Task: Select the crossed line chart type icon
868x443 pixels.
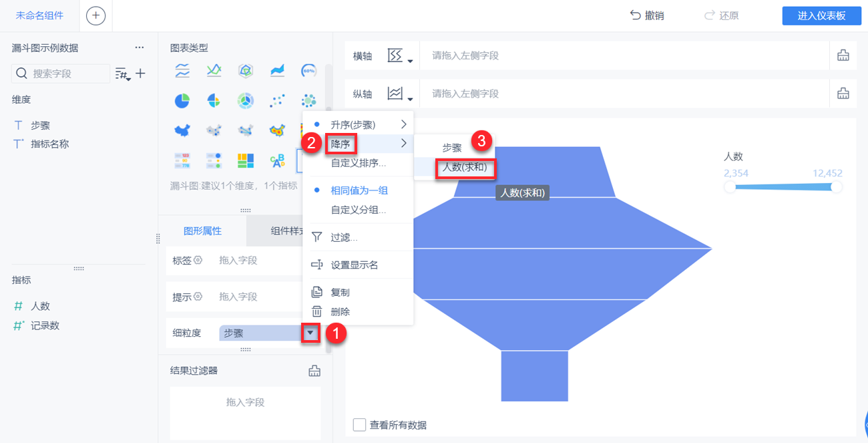Action: click(214, 70)
